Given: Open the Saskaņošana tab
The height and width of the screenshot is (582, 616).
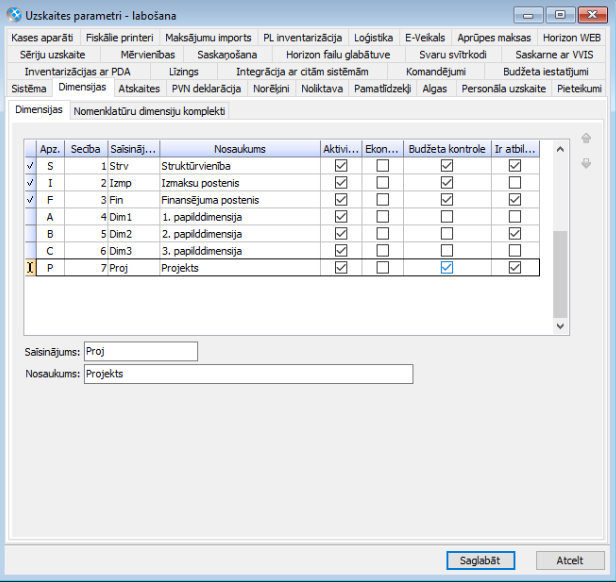Looking at the screenshot, I should pos(227,55).
